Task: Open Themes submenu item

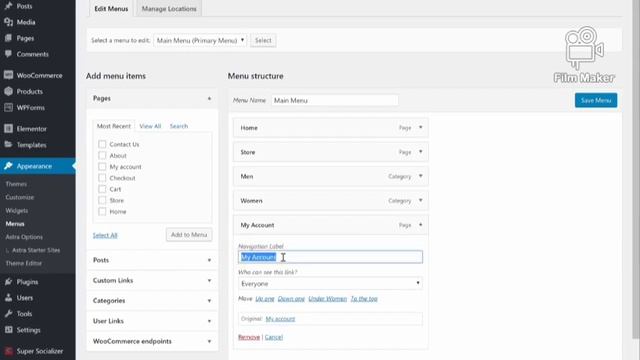Action: pyautogui.click(x=16, y=184)
